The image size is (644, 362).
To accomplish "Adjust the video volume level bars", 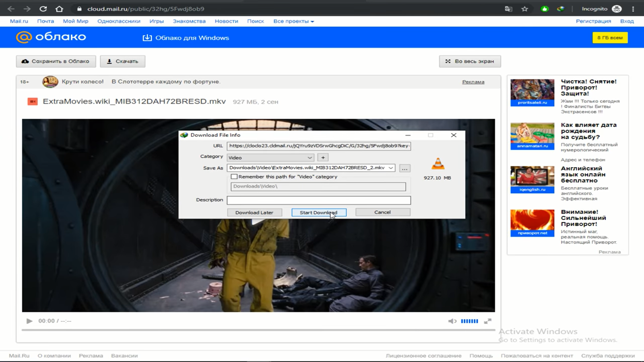I will [469, 321].
